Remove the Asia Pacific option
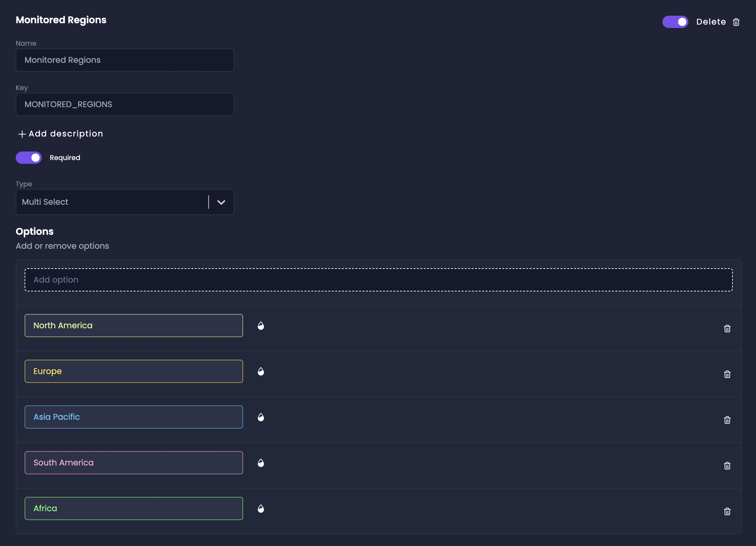 tap(727, 420)
